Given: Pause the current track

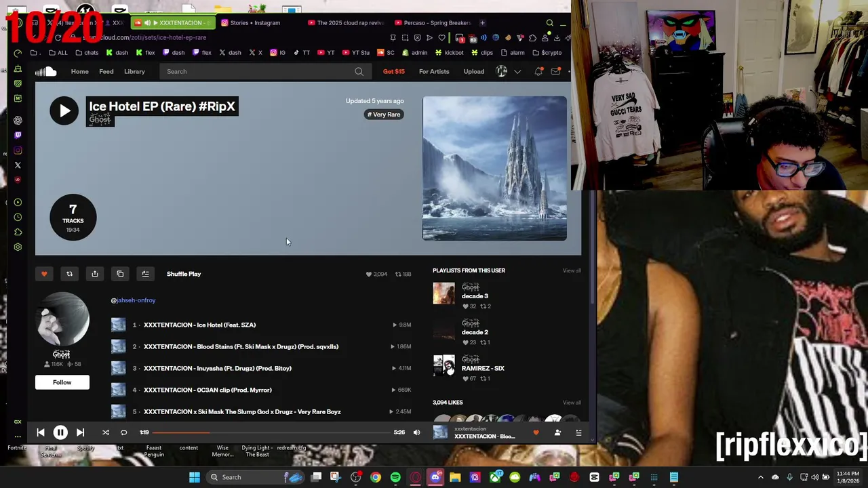Looking at the screenshot, I should tap(60, 432).
